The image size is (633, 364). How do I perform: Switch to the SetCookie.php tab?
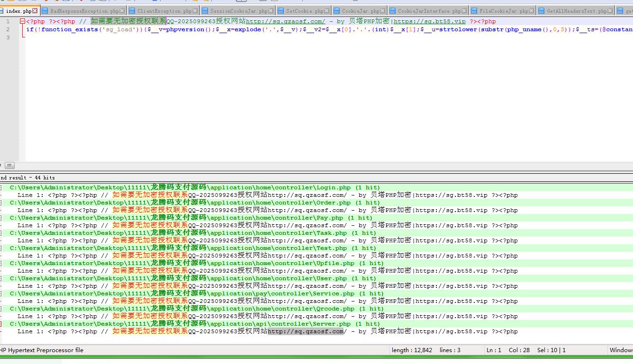point(305,11)
